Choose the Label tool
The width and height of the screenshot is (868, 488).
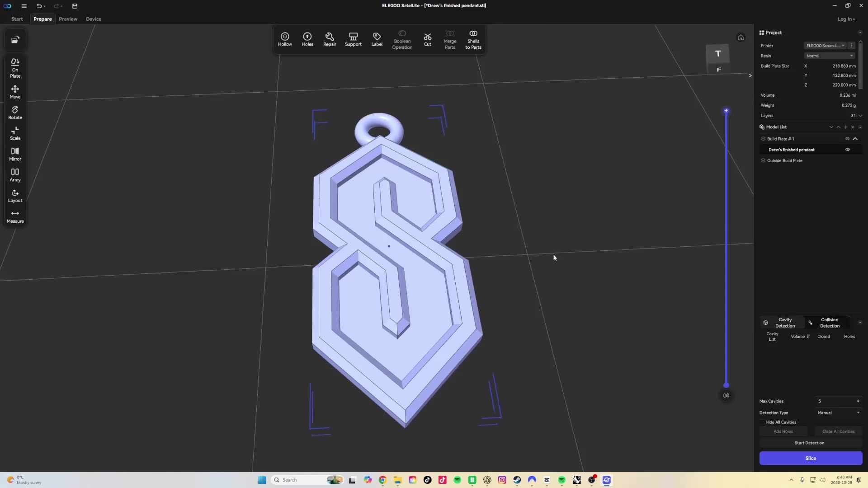[377, 39]
